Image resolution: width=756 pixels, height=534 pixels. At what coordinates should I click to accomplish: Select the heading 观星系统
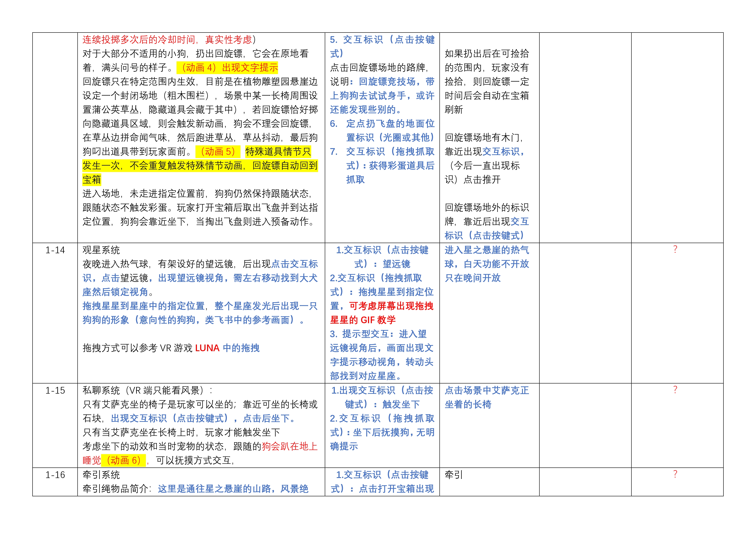click(x=101, y=250)
